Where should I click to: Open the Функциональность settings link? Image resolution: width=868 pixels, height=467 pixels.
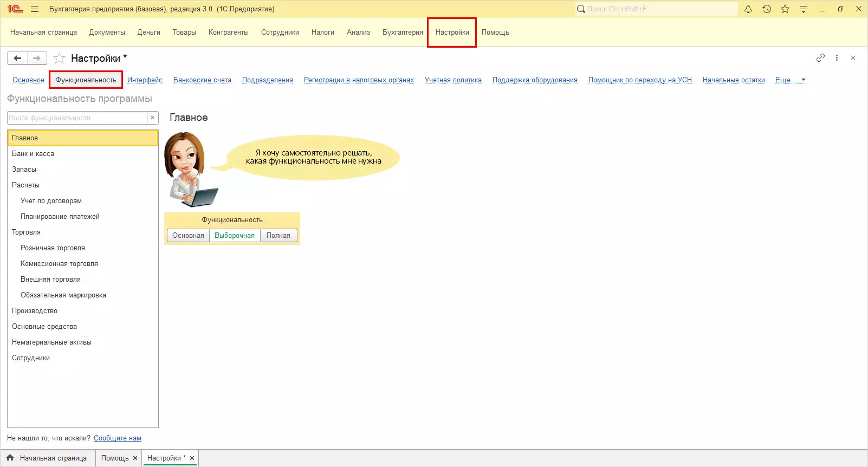tap(86, 80)
